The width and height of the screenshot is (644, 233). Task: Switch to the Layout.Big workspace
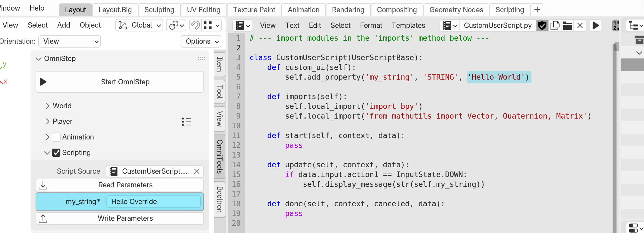click(115, 10)
